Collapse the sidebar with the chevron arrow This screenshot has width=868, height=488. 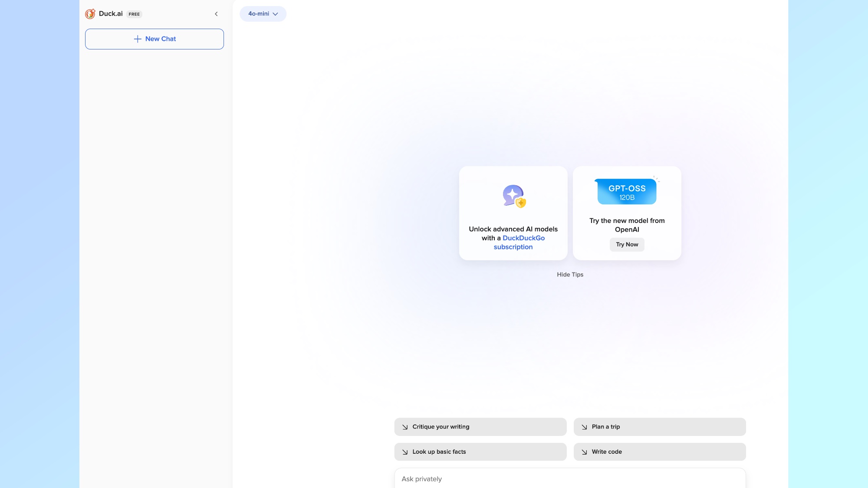(x=216, y=14)
